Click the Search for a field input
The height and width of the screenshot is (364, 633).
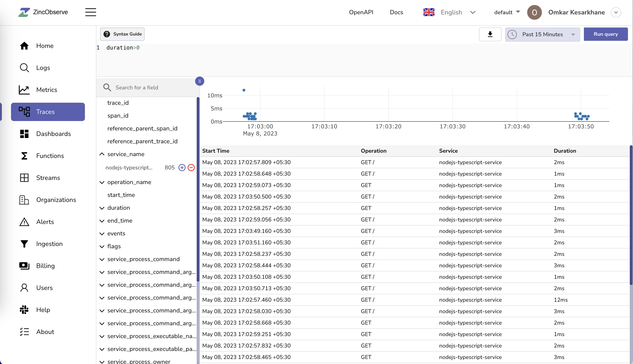point(150,88)
